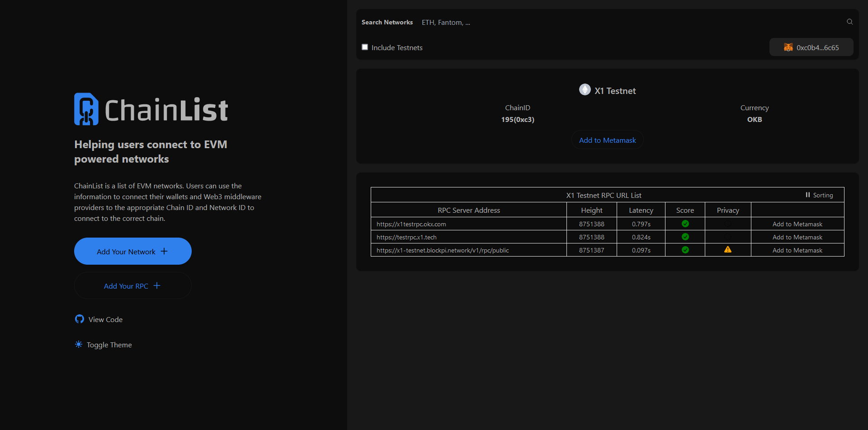Click the Add Your RPC button
The height and width of the screenshot is (430, 868).
(132, 286)
